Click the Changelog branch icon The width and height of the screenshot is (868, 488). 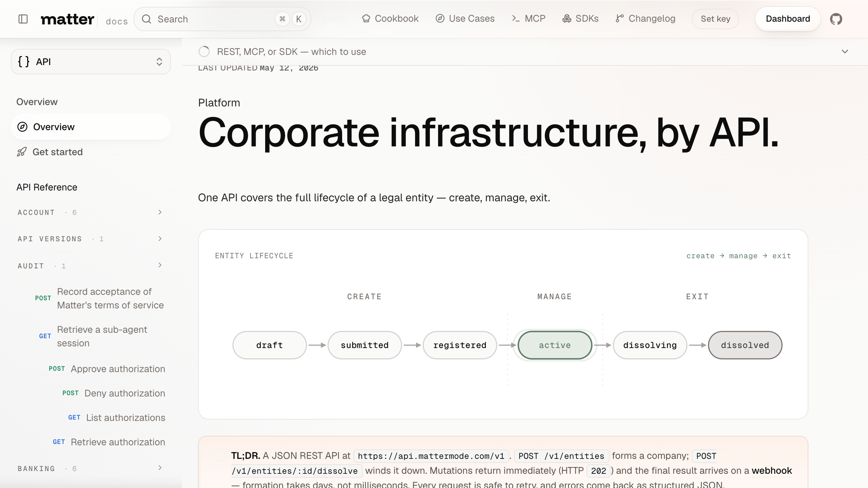(620, 19)
